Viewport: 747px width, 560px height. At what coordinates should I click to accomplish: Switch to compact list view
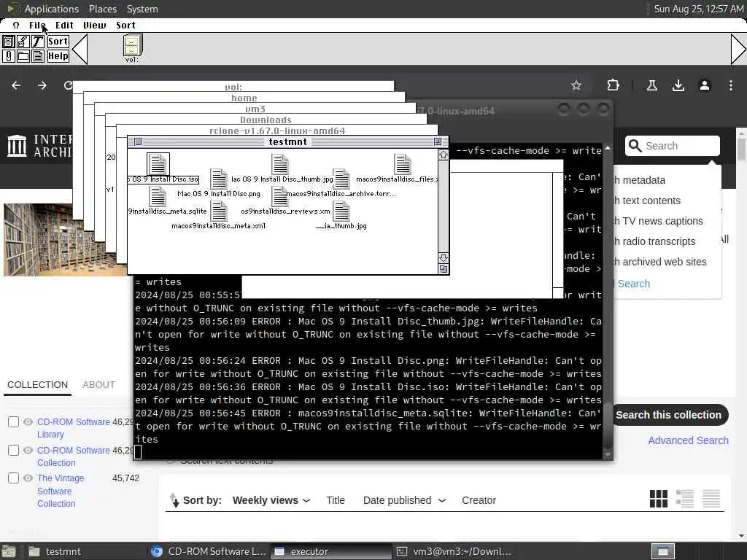pyautogui.click(x=711, y=499)
